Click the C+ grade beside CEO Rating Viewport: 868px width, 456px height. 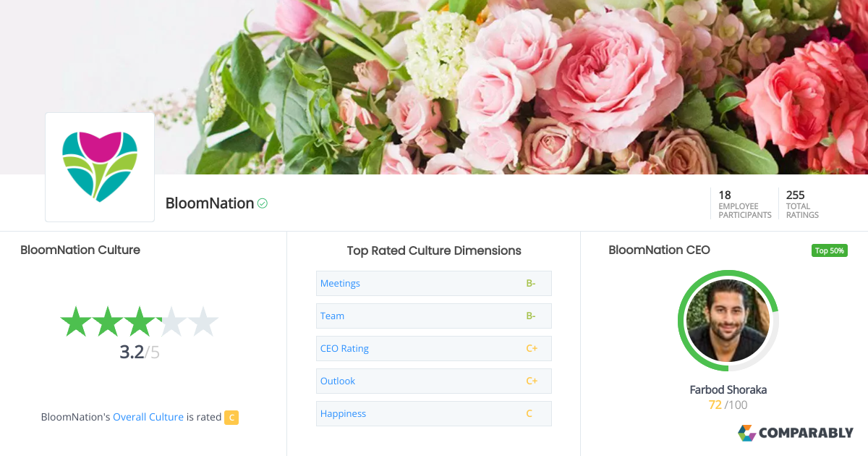532,348
